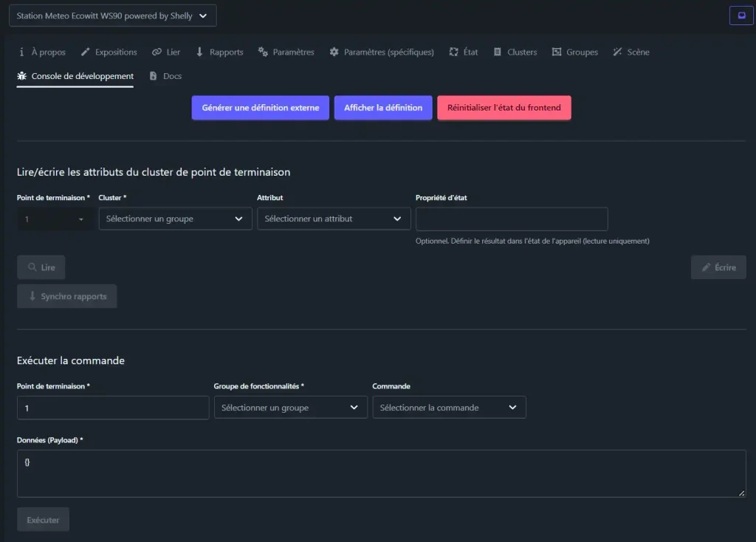Click the cog icon of Paramètres (spécifiques)

pyautogui.click(x=334, y=52)
